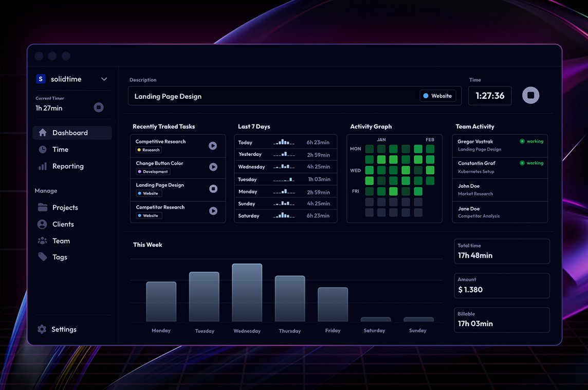This screenshot has width=588, height=390.
Task: Select the Yesterday row in Last 7 Days
Action: click(x=285, y=154)
